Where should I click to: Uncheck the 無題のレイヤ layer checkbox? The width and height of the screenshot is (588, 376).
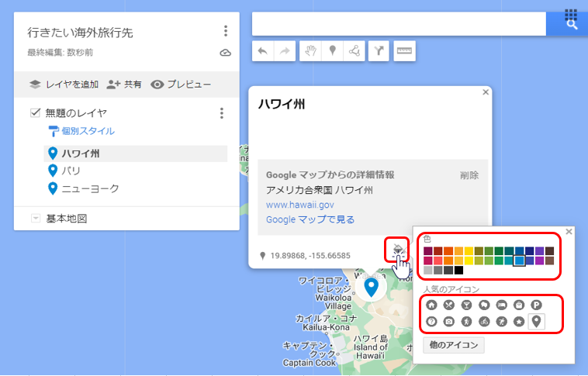(35, 112)
